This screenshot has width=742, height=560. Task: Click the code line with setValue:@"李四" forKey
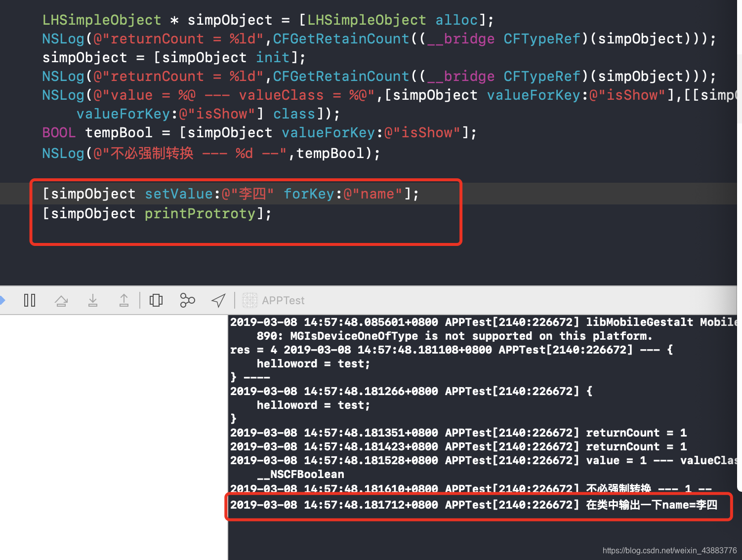231,194
